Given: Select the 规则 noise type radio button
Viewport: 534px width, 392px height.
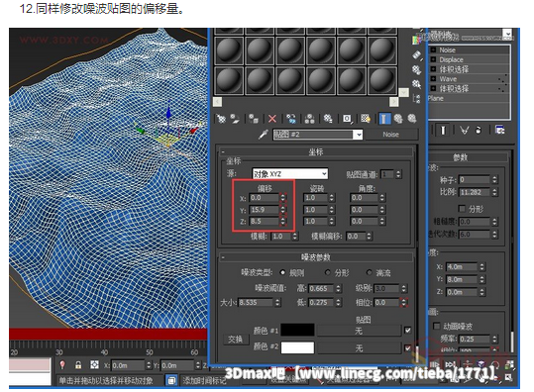Looking at the screenshot, I should pyautogui.click(x=282, y=272).
